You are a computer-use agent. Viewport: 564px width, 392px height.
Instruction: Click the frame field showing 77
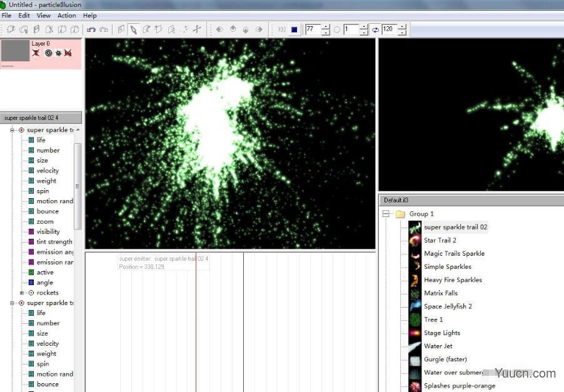tap(313, 29)
